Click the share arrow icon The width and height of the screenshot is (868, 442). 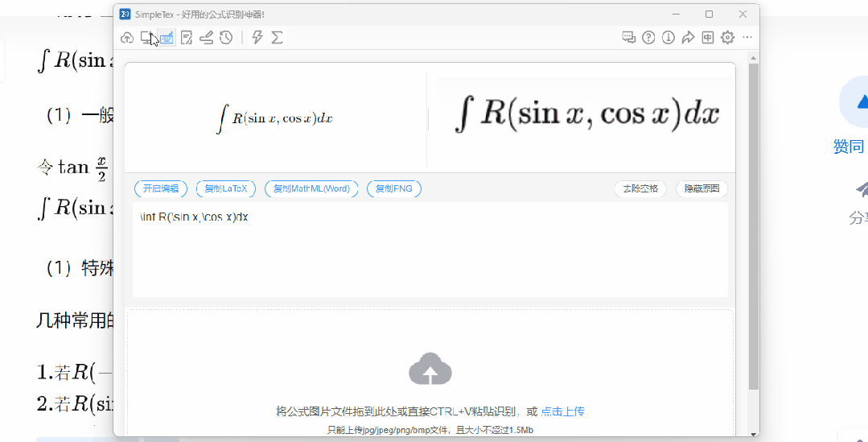coord(688,38)
